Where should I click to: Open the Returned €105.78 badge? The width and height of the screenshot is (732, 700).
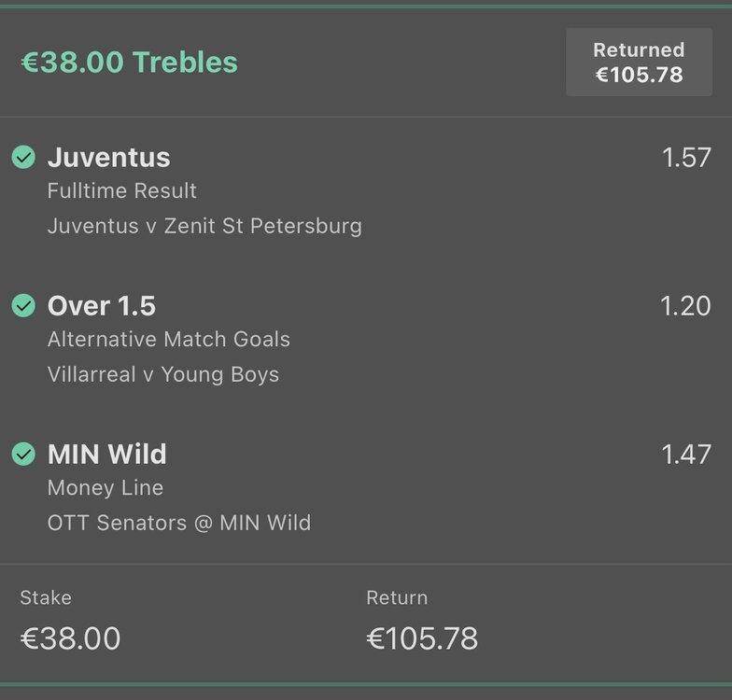click(639, 62)
